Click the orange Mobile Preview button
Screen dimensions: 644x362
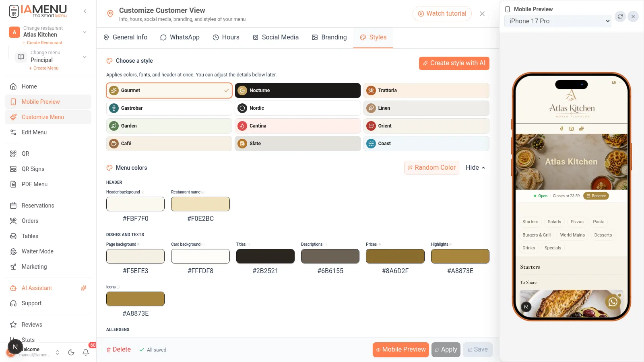coord(401,350)
